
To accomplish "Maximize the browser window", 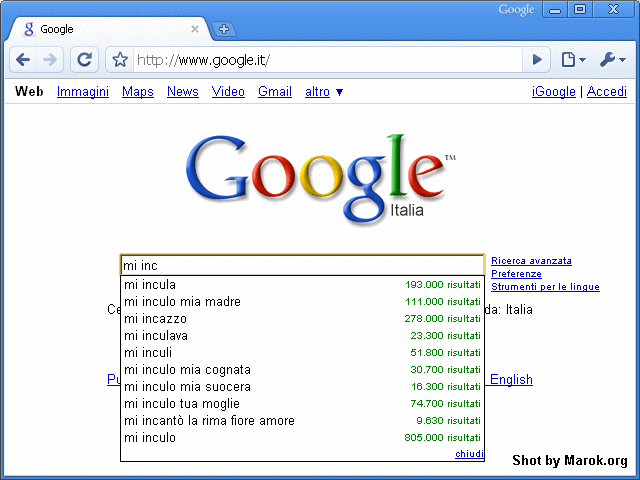I will (580, 9).
